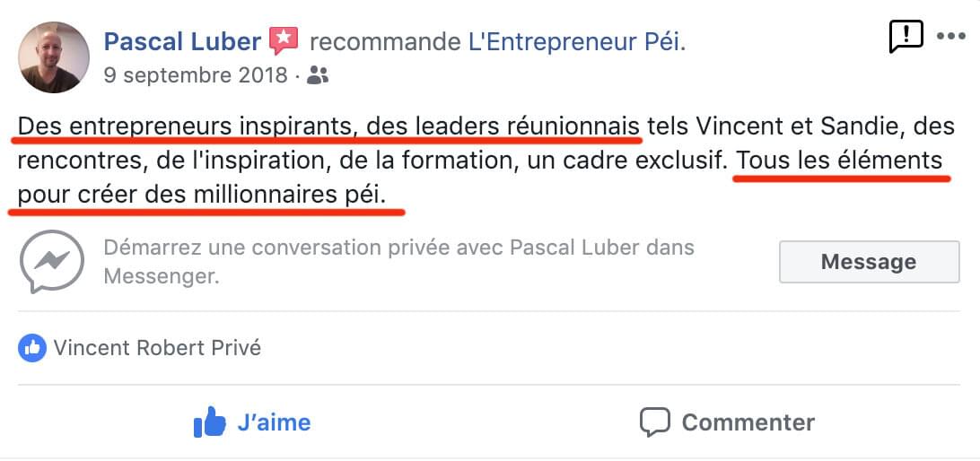Open Pascal Luber's profile picture

(54, 57)
